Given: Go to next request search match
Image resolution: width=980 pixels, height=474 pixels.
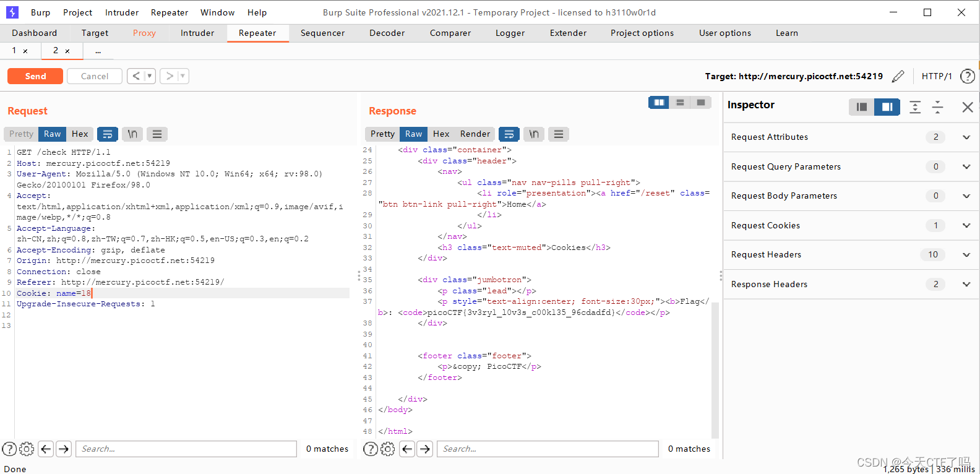Looking at the screenshot, I should [64, 449].
